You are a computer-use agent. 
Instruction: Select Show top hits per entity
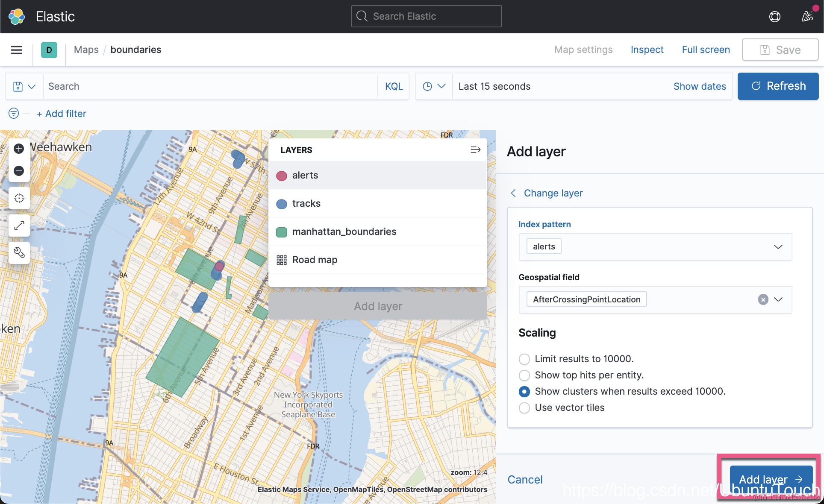524,375
